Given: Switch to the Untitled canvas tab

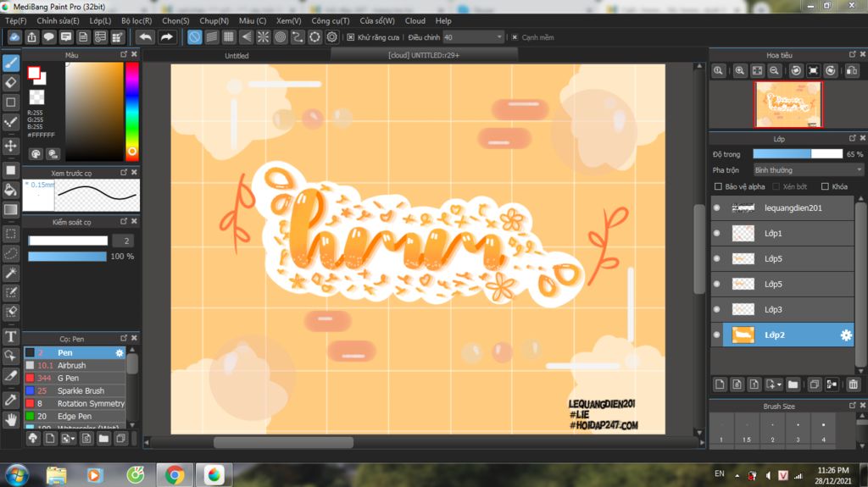Looking at the screenshot, I should [x=236, y=55].
